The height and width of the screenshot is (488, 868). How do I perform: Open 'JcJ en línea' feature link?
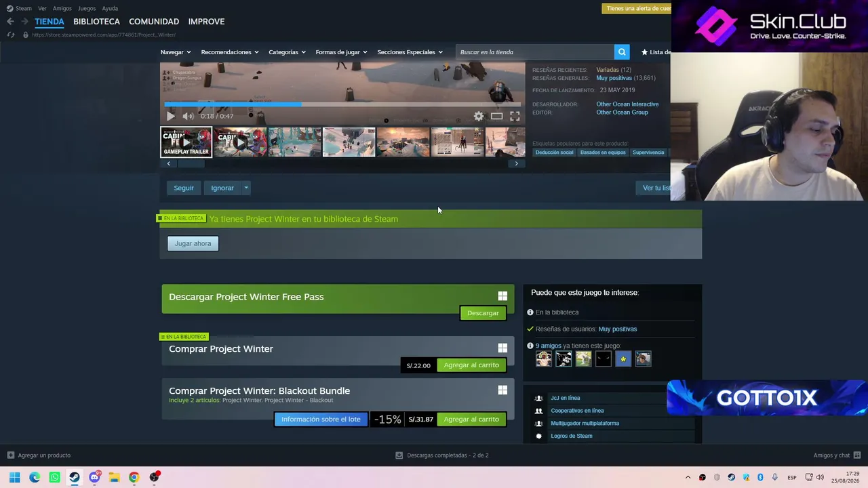click(x=565, y=399)
